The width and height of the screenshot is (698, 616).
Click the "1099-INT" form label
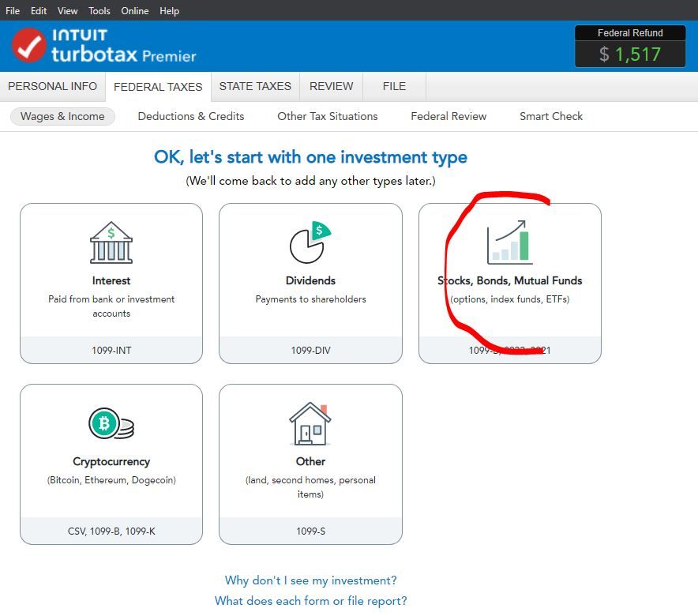[x=111, y=351]
